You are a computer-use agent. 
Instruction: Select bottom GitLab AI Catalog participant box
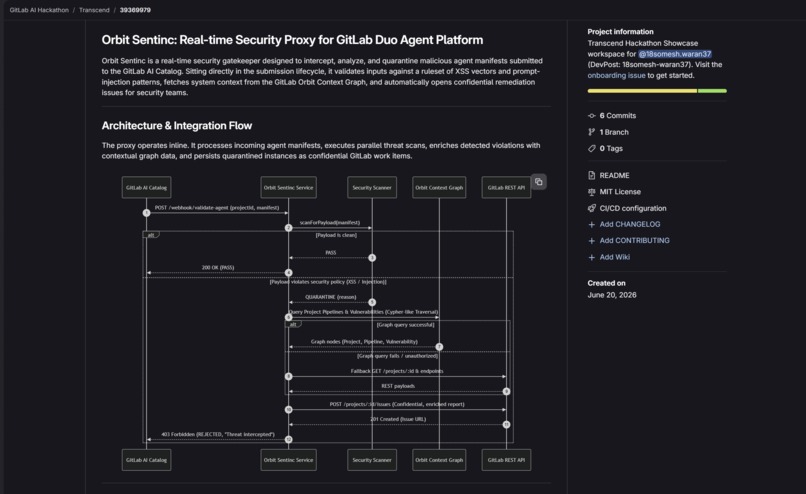click(146, 460)
